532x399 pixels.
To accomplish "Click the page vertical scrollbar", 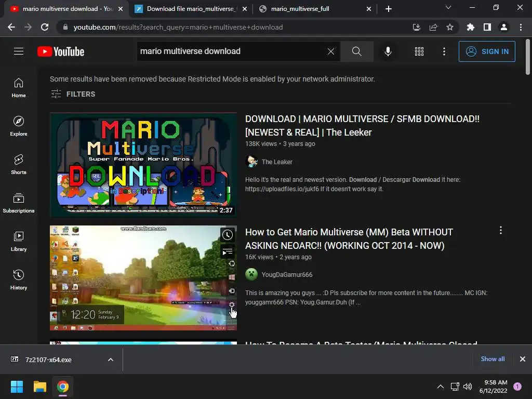I will [x=528, y=57].
